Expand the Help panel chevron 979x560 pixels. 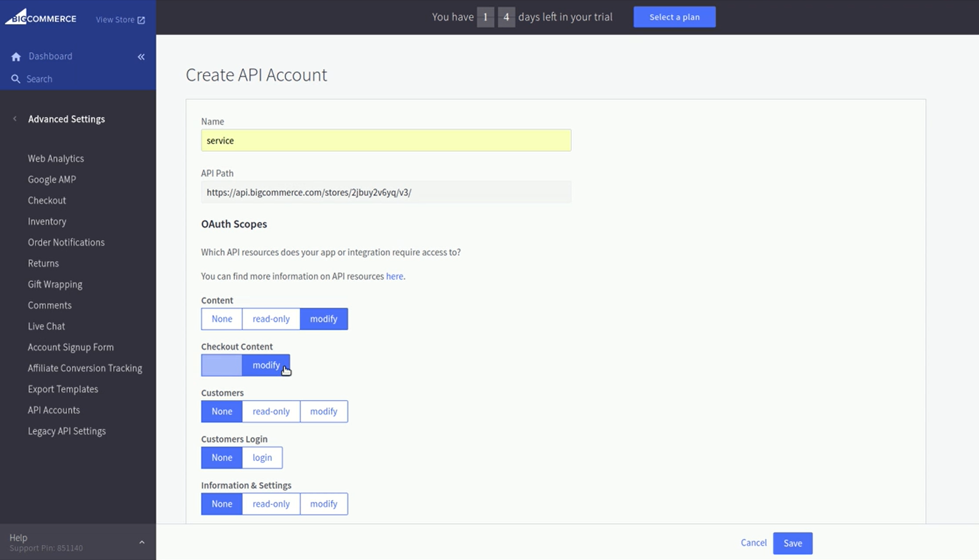[x=142, y=542]
